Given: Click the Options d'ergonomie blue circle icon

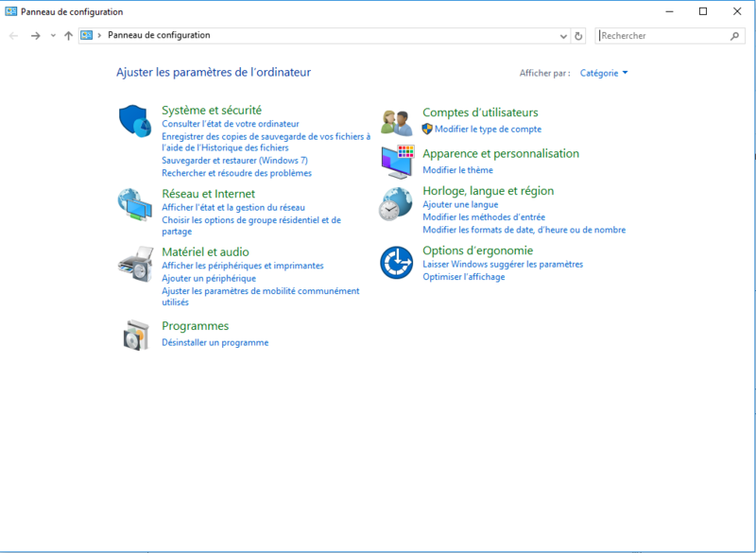Looking at the screenshot, I should (x=396, y=263).
